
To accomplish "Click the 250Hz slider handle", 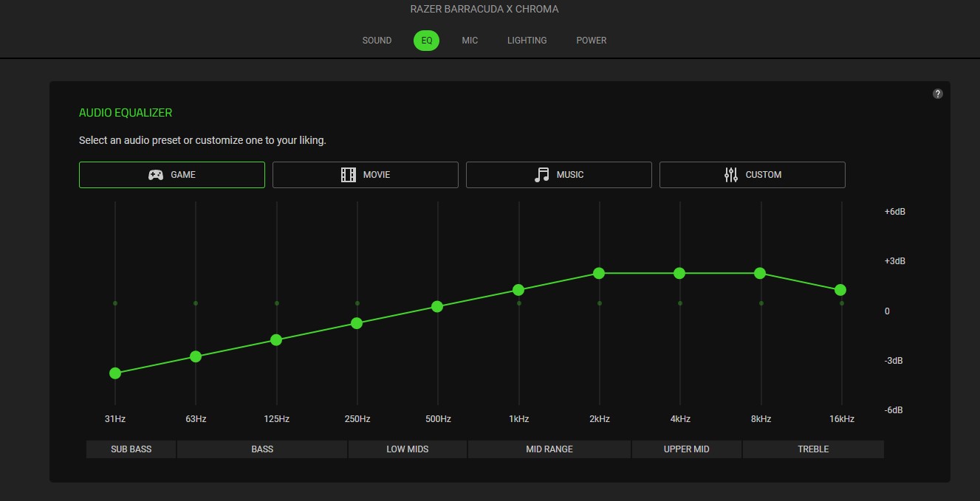I will (357, 323).
